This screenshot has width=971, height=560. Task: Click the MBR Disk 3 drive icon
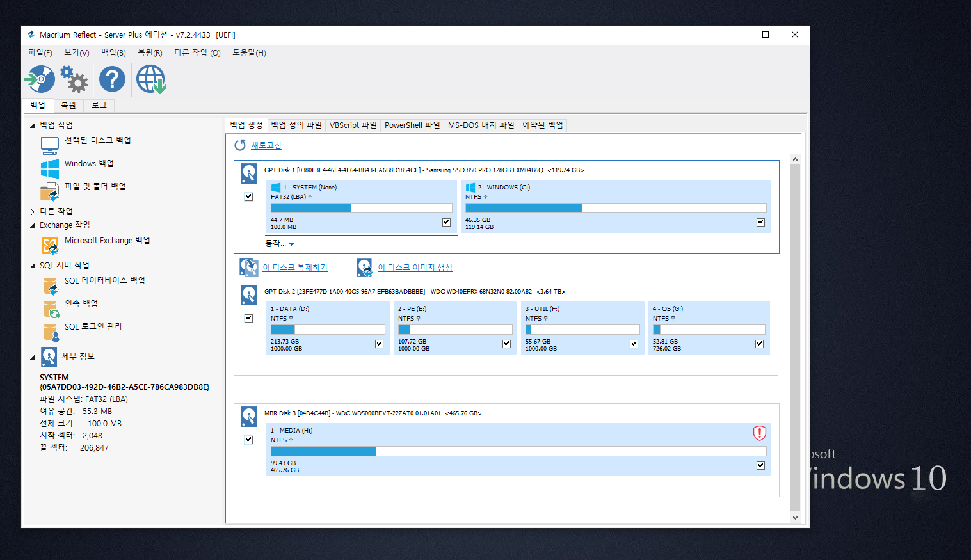(x=249, y=416)
